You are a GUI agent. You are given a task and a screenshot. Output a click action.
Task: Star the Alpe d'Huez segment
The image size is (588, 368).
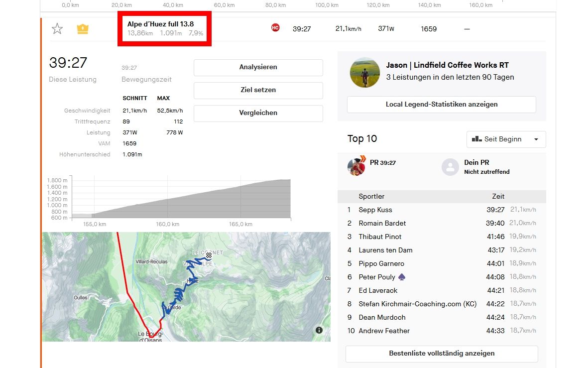coord(57,29)
